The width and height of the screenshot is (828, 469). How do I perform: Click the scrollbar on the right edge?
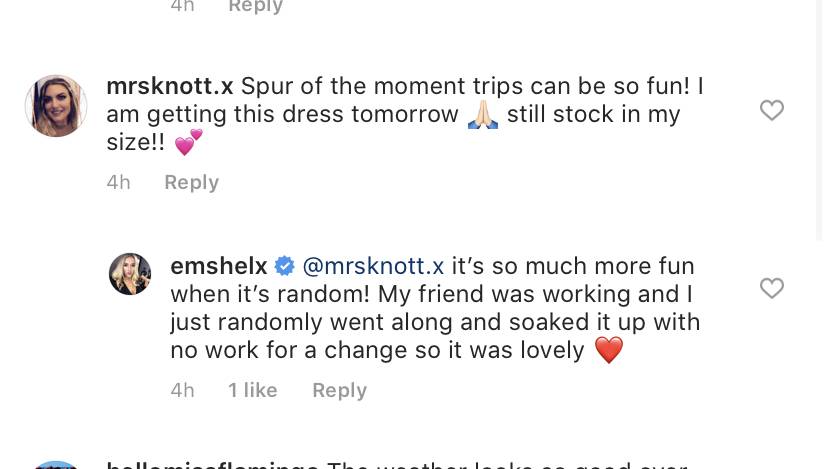click(x=819, y=121)
